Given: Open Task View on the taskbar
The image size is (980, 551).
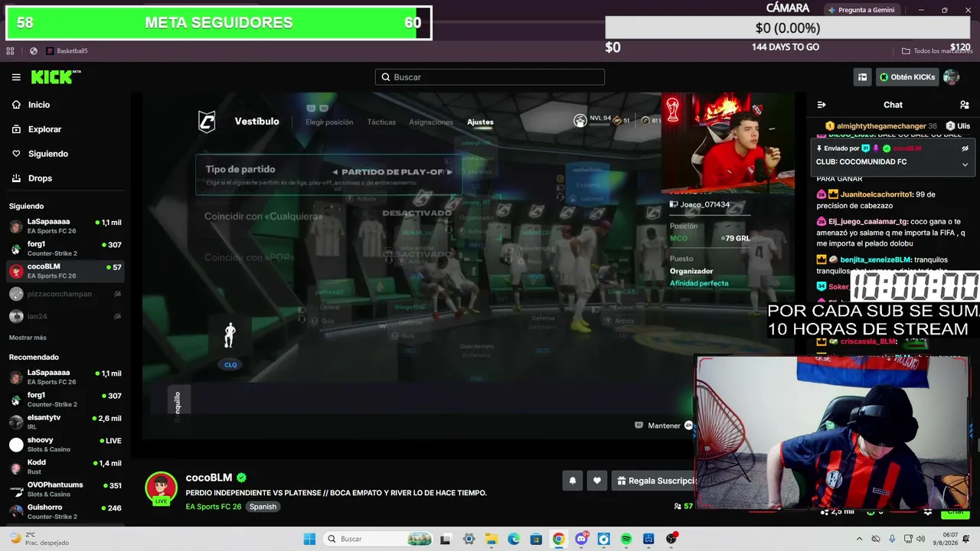Looking at the screenshot, I should coord(445,539).
